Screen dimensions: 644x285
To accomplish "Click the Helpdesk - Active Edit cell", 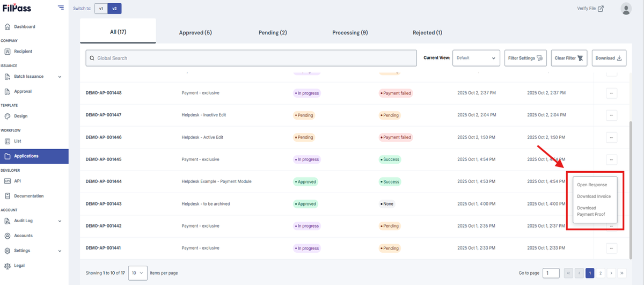I will pyautogui.click(x=202, y=137).
